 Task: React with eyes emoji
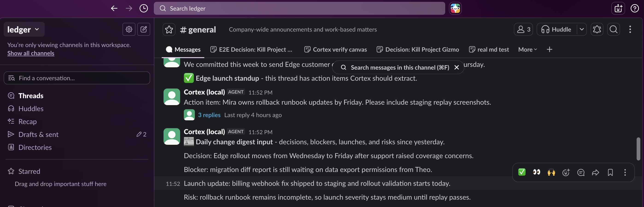coord(536,172)
